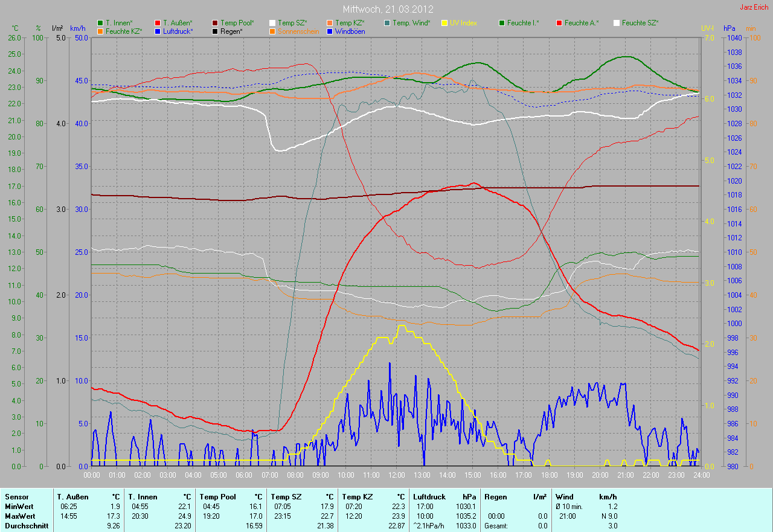Click the 'km/h' axis unit label above the chart
This screenshot has width=773, height=532.
click(x=77, y=28)
